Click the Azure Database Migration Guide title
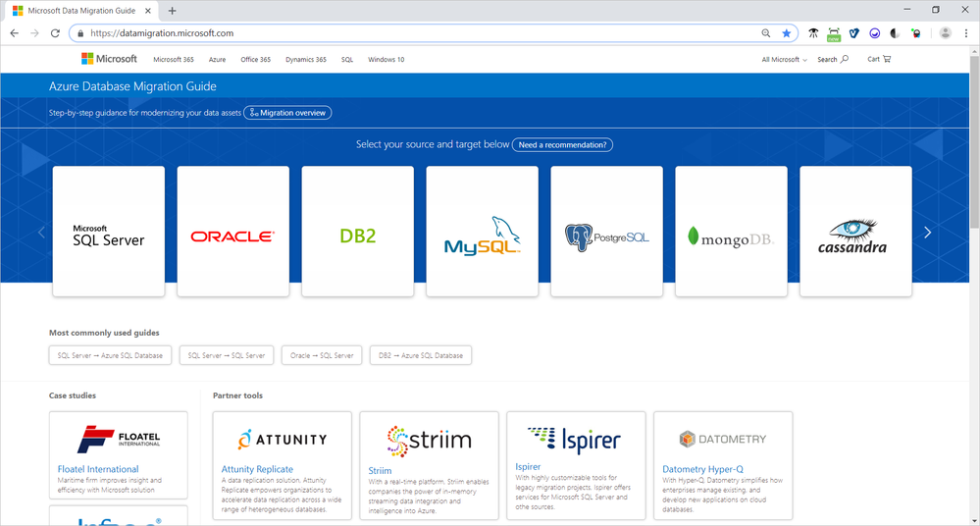The width and height of the screenshot is (980, 526). [132, 86]
